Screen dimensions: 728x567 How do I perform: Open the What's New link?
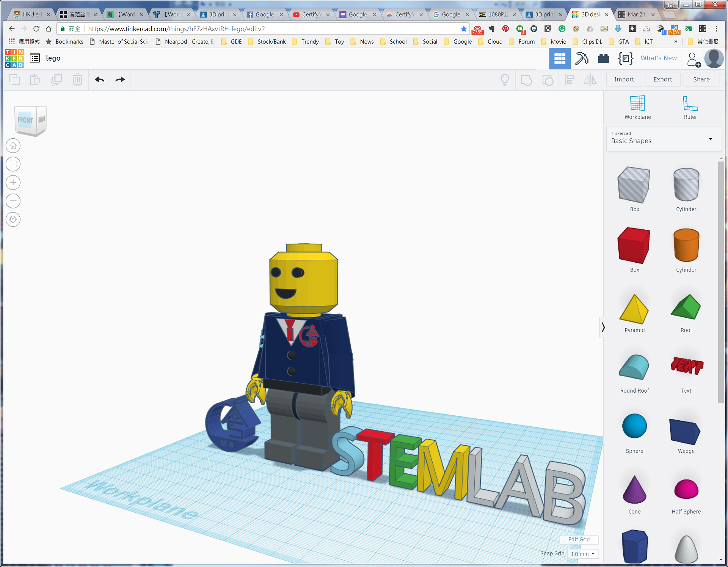pos(659,58)
